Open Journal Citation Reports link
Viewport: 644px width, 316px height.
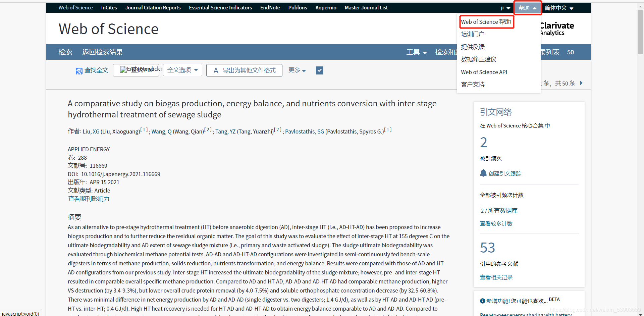[153, 8]
